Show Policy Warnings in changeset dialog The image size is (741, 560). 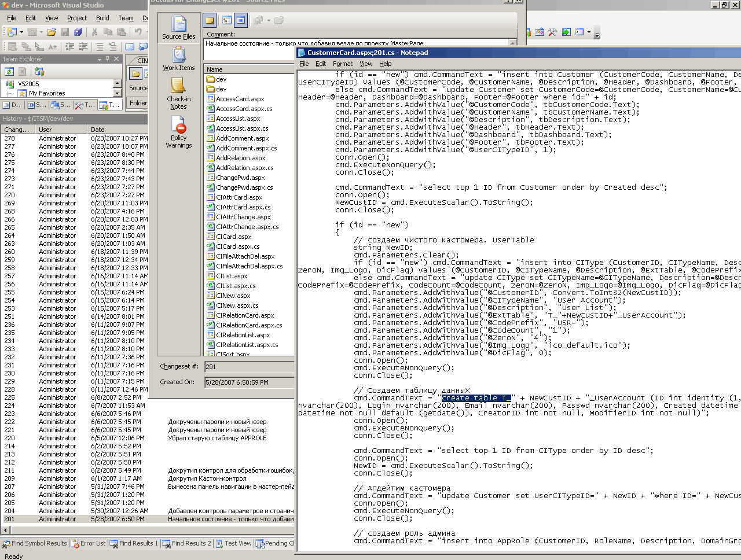[179, 132]
